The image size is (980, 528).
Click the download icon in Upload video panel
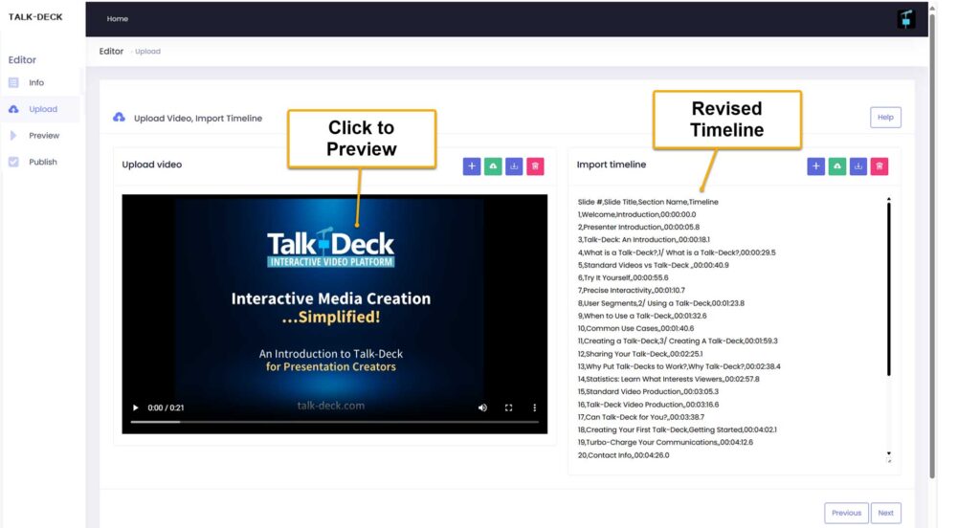coord(514,166)
